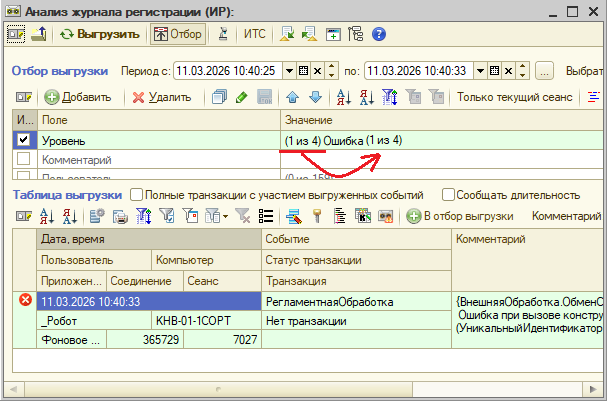Image resolution: width=607 pixels, height=401 pixels.
Task: Click the green Выгрузить refresh button
Action: pyautogui.click(x=99, y=34)
